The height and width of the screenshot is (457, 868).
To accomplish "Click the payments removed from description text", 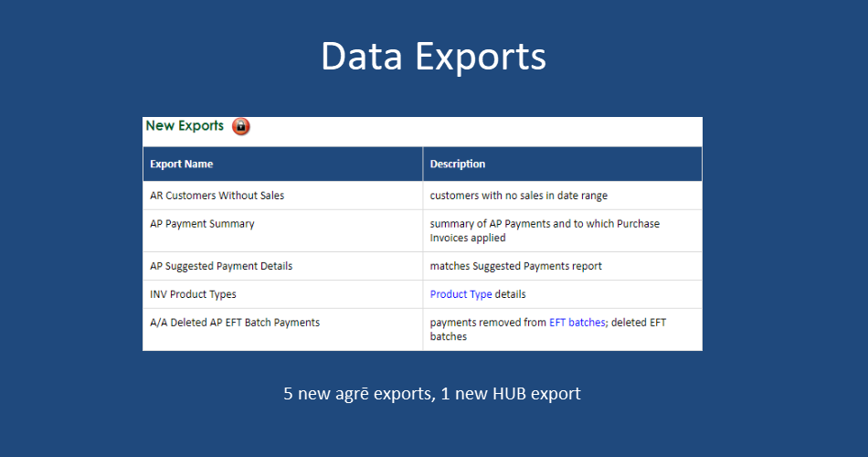I will tap(488, 323).
